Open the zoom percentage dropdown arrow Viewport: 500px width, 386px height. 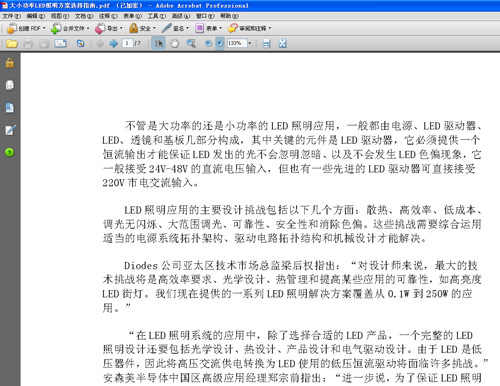point(250,43)
